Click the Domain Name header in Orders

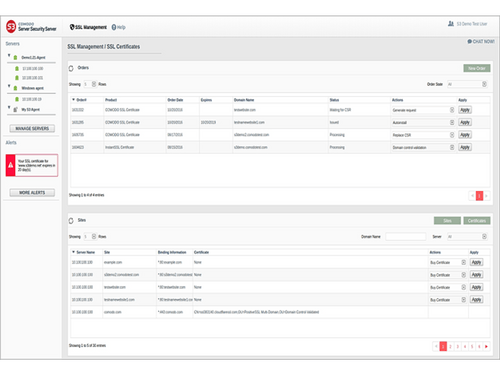point(244,100)
